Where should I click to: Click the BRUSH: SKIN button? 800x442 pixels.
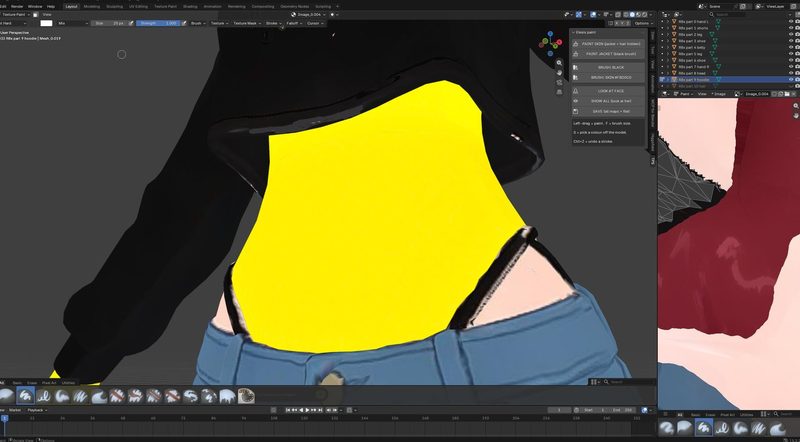[607, 77]
